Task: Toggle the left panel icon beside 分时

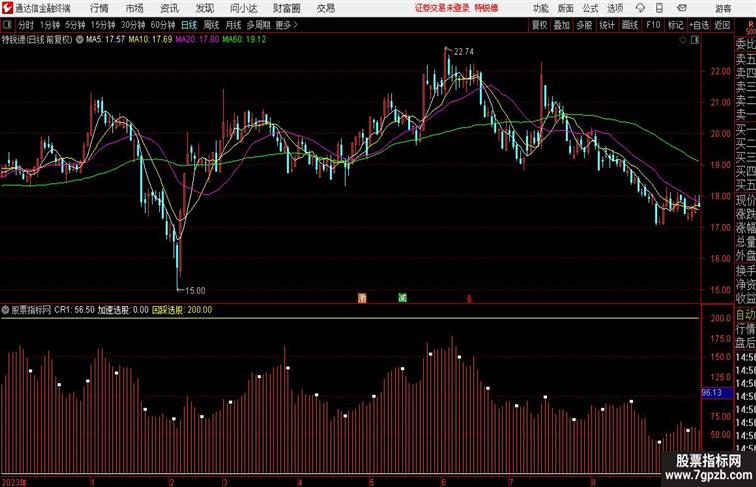Action: tap(7, 25)
